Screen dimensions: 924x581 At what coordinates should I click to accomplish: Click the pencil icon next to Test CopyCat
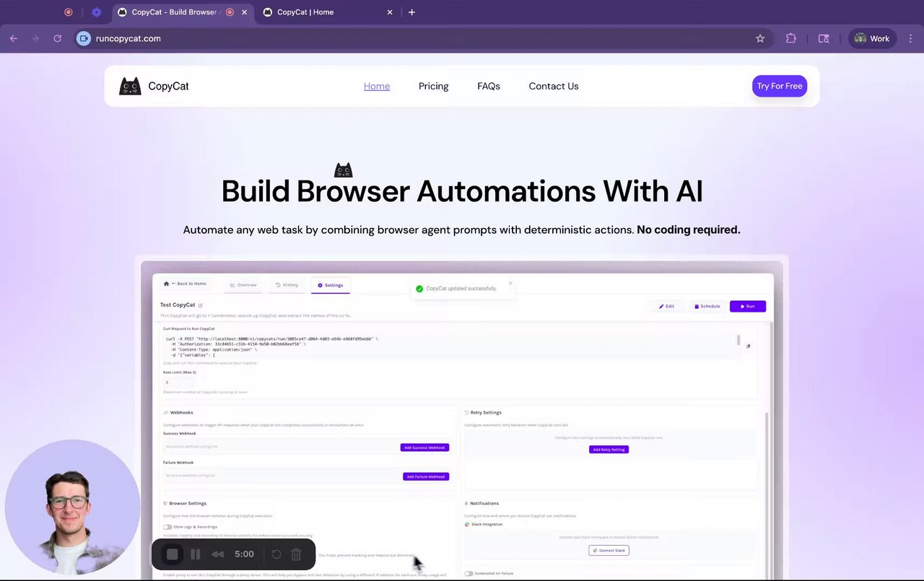click(x=201, y=305)
